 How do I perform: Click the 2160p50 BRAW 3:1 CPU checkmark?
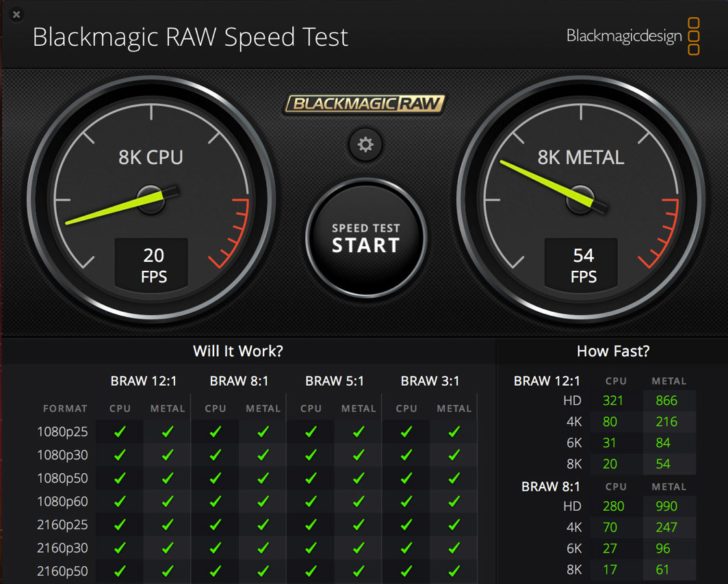[406, 571]
